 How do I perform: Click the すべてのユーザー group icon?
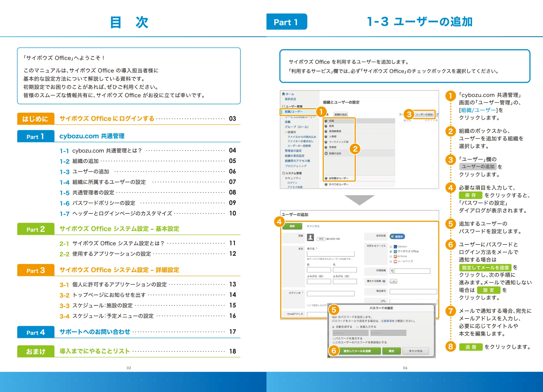coord(326,184)
